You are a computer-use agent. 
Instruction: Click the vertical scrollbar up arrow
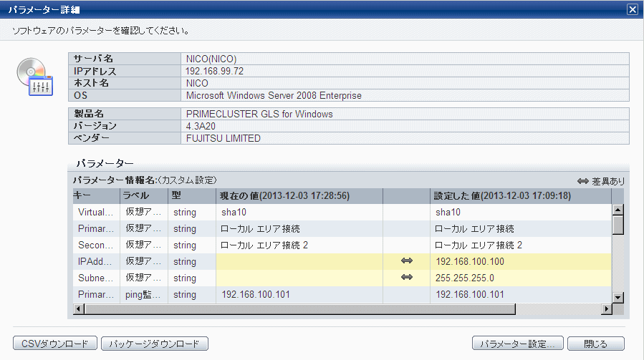[617, 210]
